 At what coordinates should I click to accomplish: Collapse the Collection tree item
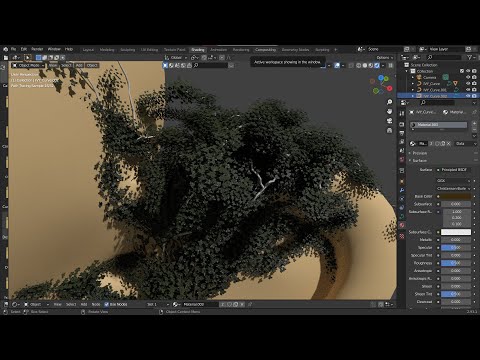pyautogui.click(x=407, y=71)
